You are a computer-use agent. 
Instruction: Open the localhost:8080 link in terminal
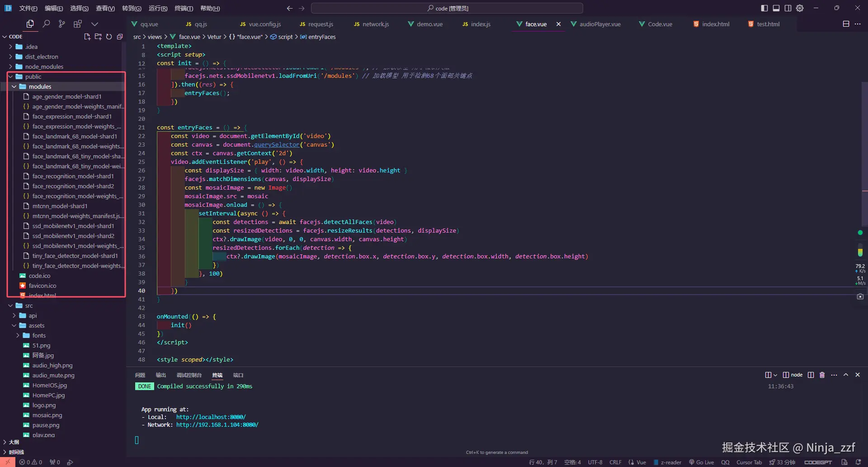(x=211, y=417)
